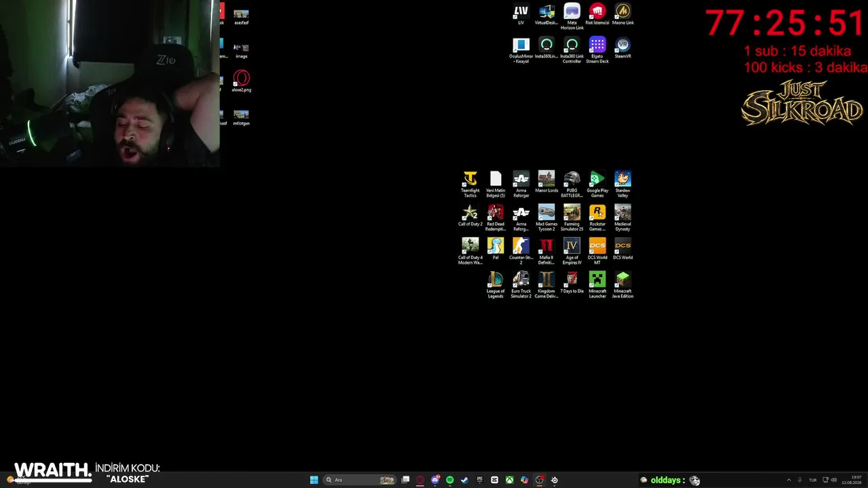Select the Manor Lords shortcut
868x488 pixels.
point(547,182)
